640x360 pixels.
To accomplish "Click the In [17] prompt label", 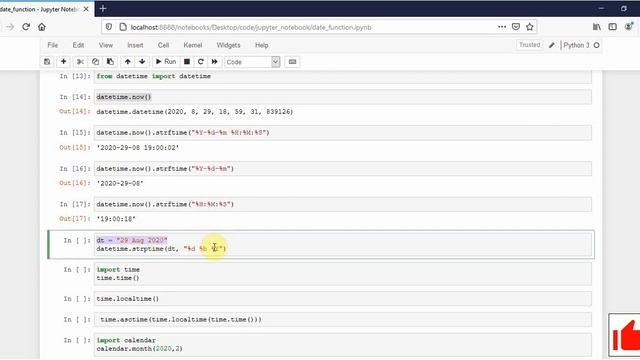I will pyautogui.click(x=75, y=204).
